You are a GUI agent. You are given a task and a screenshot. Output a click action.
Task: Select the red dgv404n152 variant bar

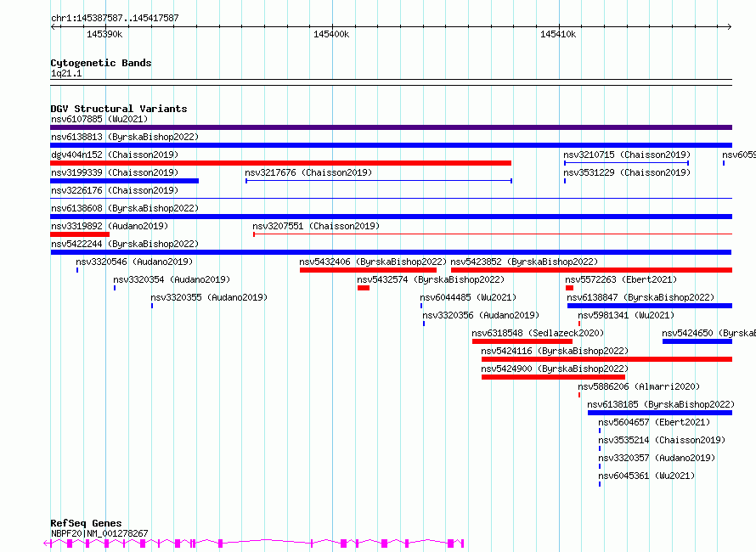pyautogui.click(x=280, y=163)
